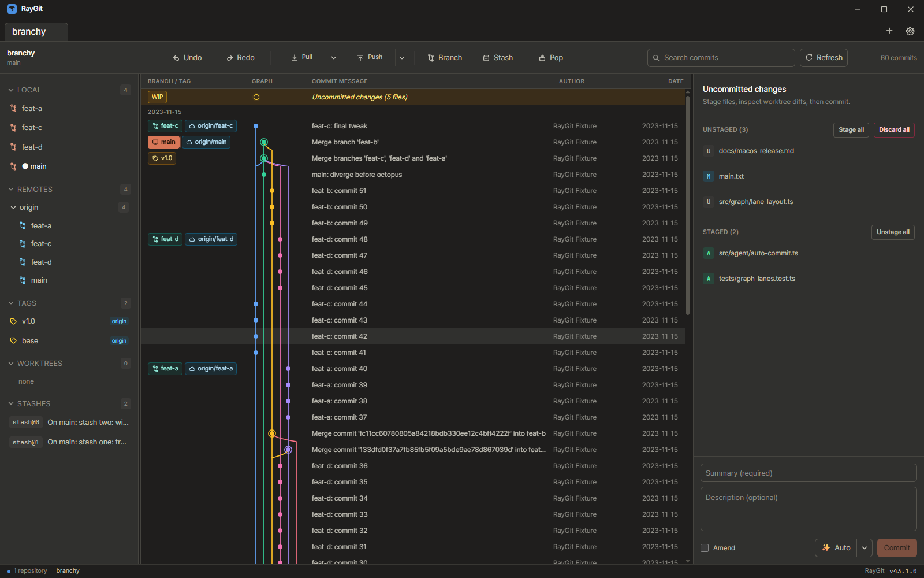Unstage all staged files
The height and width of the screenshot is (578, 924).
point(893,232)
